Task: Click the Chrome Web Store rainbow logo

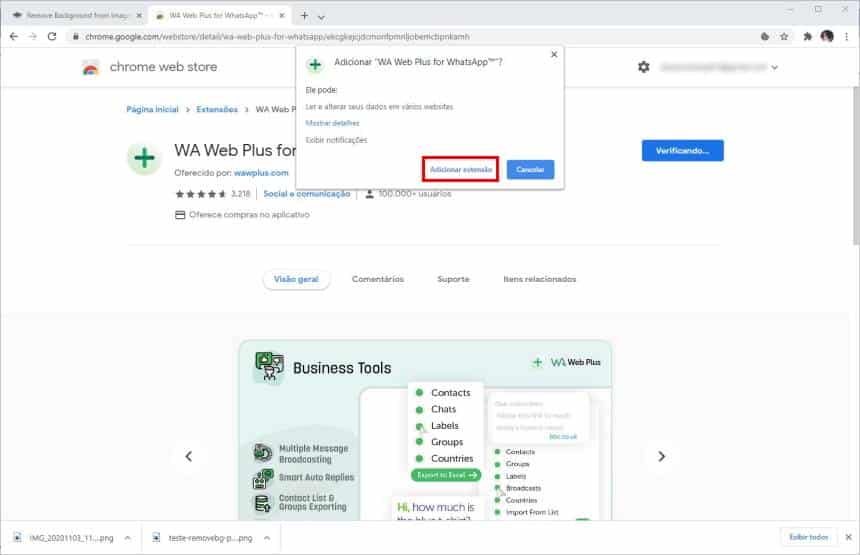Action: coord(90,67)
